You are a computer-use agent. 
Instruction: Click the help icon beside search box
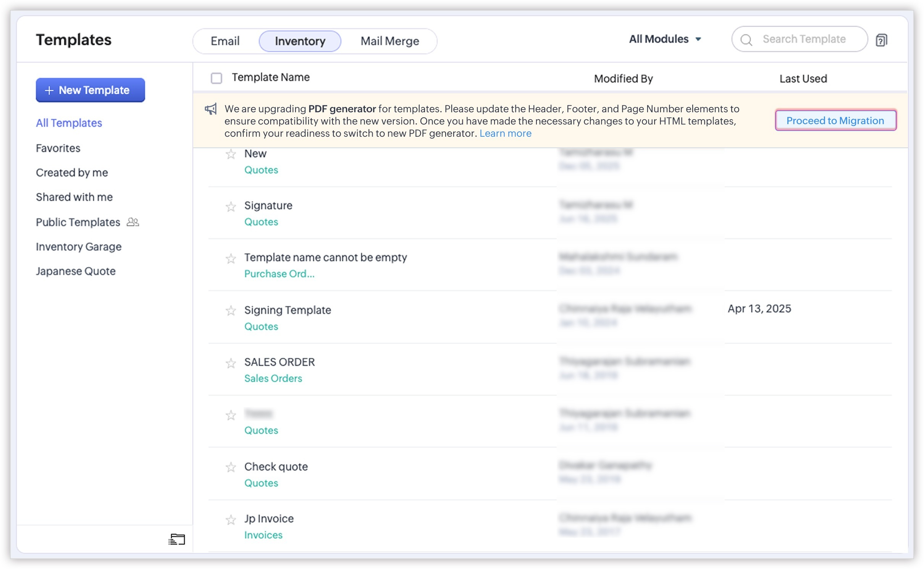[881, 40]
